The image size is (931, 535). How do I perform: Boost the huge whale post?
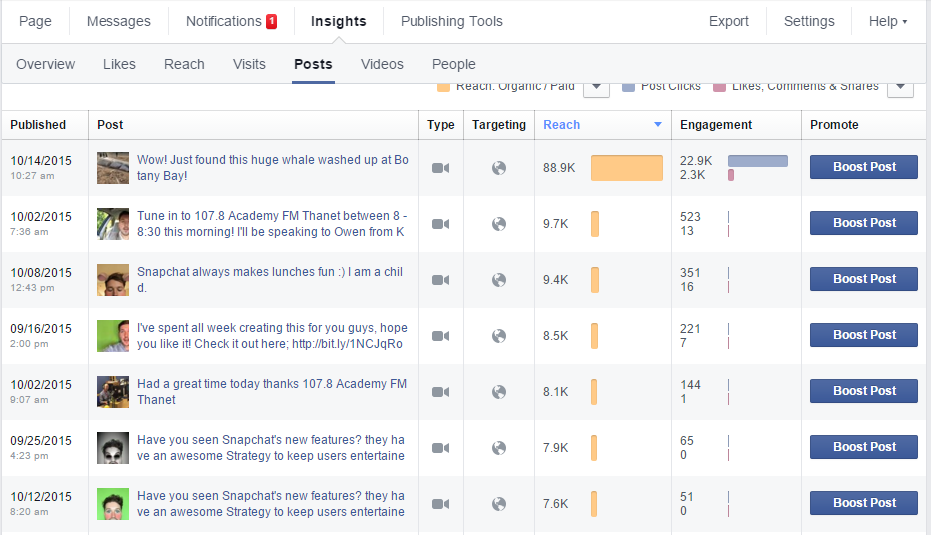click(x=863, y=167)
